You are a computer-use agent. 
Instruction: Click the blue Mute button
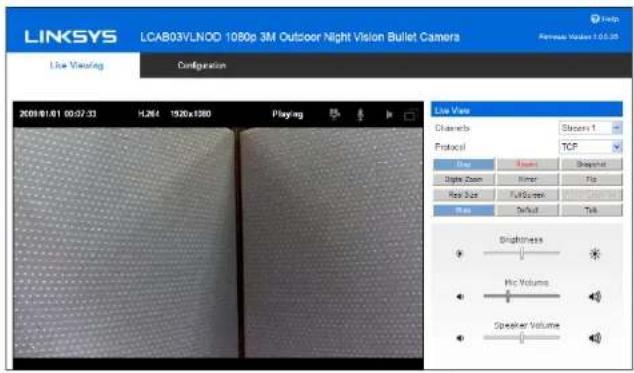click(463, 210)
